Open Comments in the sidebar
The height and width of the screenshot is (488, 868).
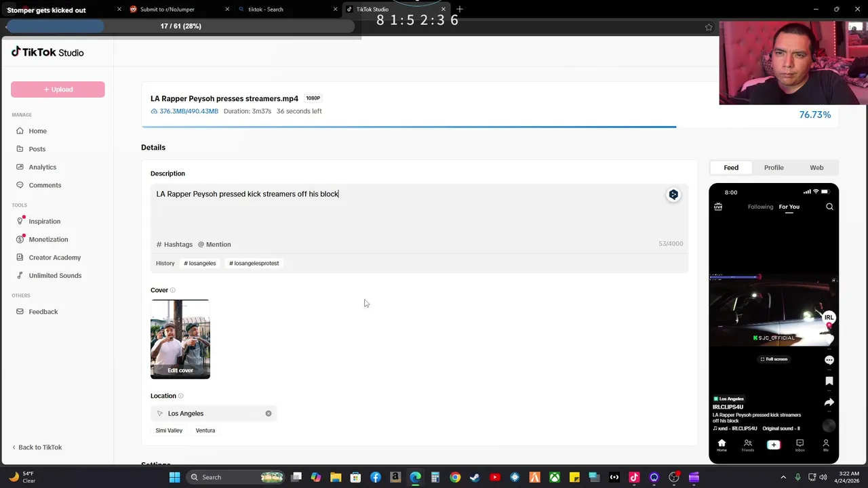click(x=45, y=185)
